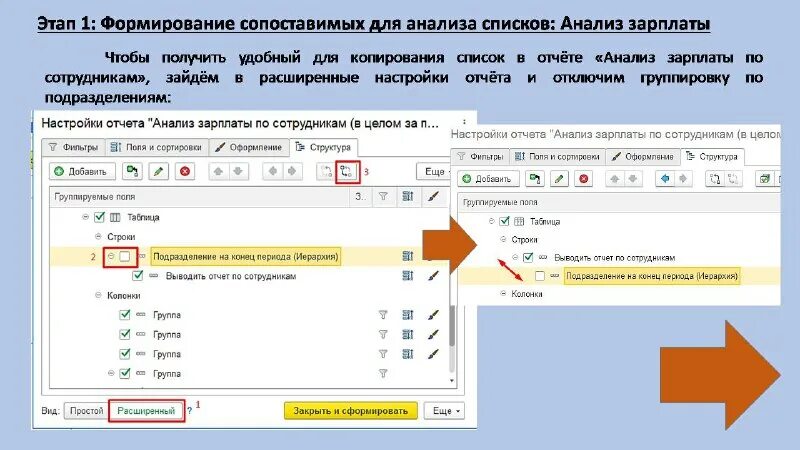Open Поля и сортировки tab in right window

click(557, 156)
